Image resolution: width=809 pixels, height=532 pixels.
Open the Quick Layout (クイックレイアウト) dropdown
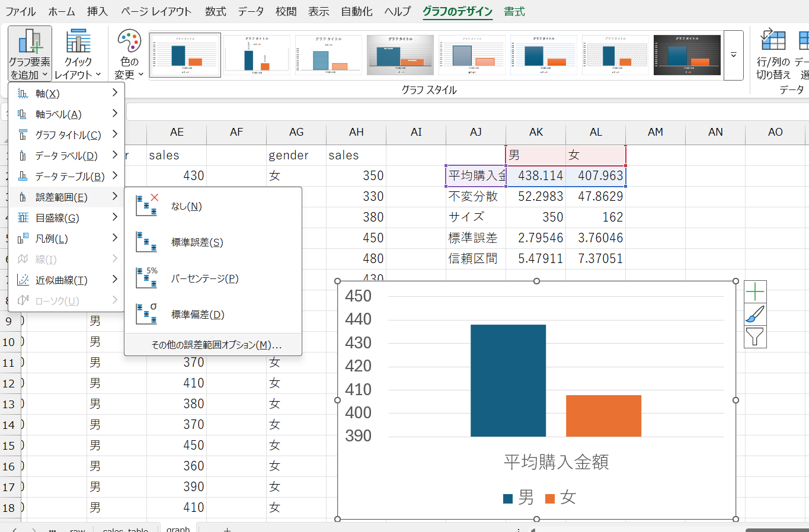78,54
